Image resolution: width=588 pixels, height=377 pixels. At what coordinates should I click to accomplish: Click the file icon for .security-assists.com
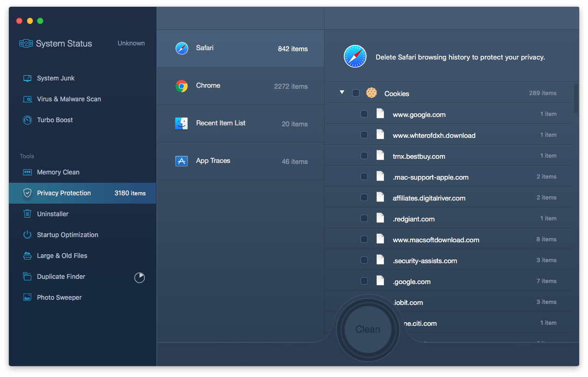[380, 260]
